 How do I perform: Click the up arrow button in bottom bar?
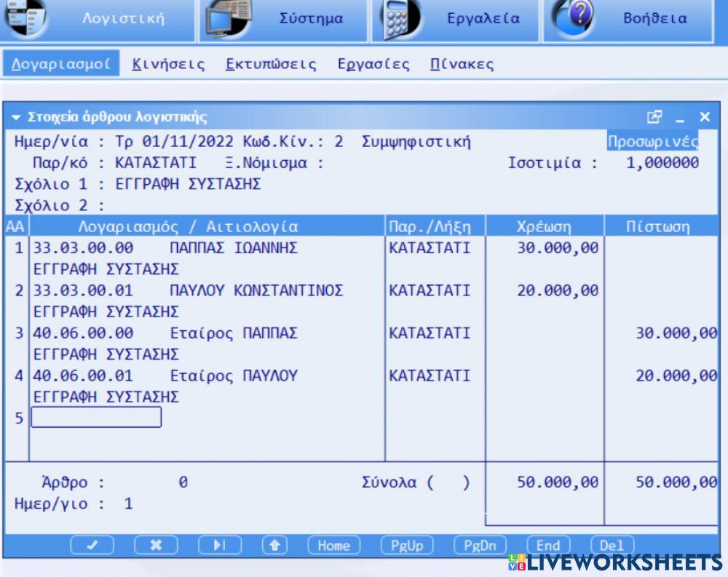(x=274, y=546)
